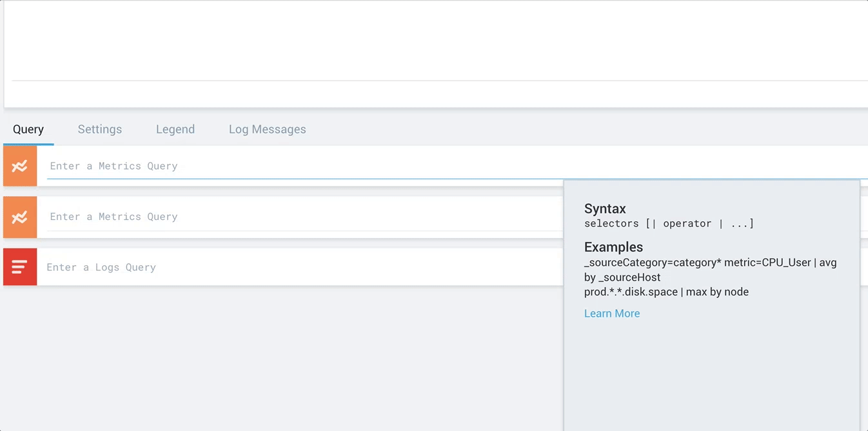Click the 'prod.*.*.disk.space | max by node' example

666,292
